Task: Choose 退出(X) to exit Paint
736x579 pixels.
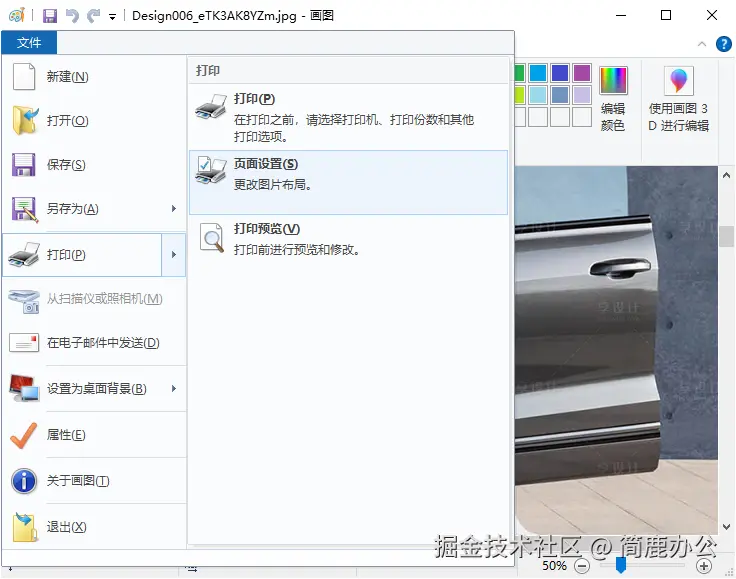Action: [x=94, y=527]
